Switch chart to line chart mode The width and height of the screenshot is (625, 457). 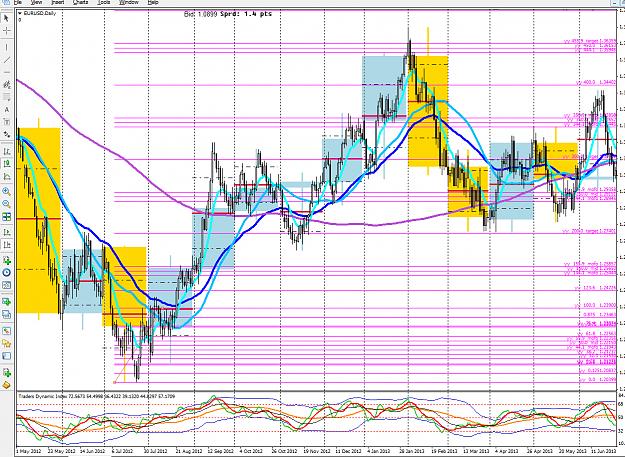coord(6,177)
